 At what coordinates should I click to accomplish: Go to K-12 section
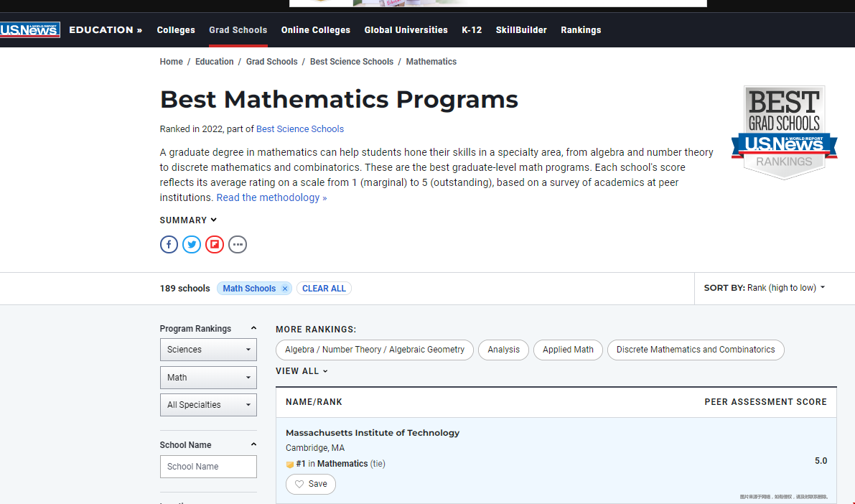472,30
